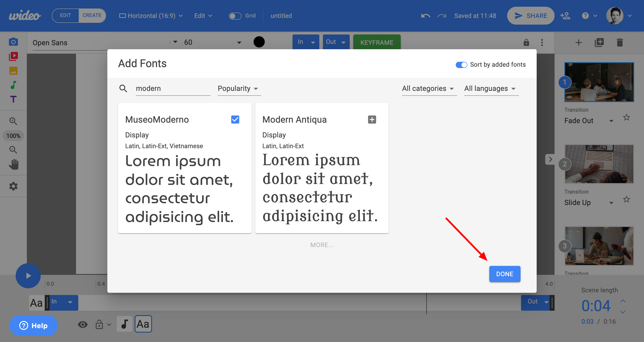Open the images icon in sidebar
This screenshot has height=342, width=644.
pyautogui.click(x=13, y=71)
